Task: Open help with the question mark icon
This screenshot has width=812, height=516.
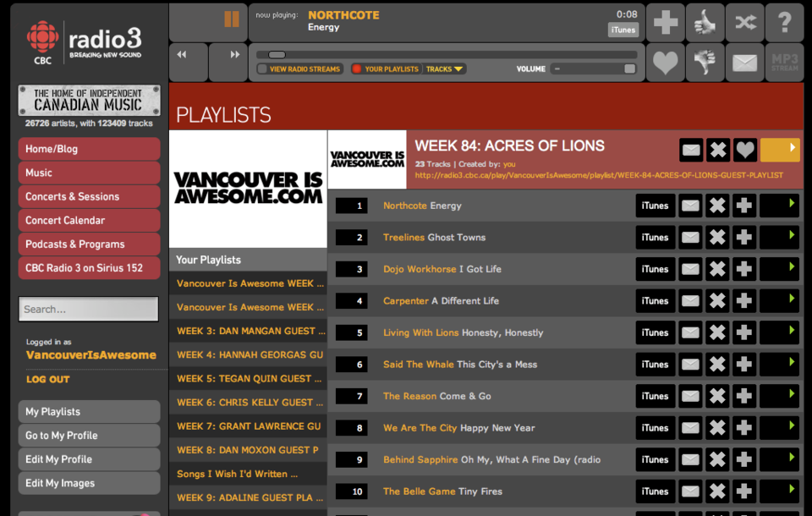Action: tap(785, 22)
